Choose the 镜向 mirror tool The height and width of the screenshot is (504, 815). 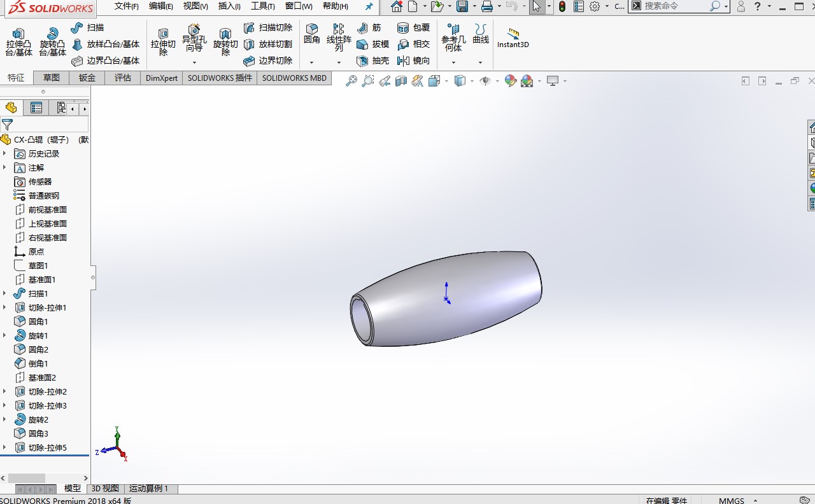(x=413, y=61)
